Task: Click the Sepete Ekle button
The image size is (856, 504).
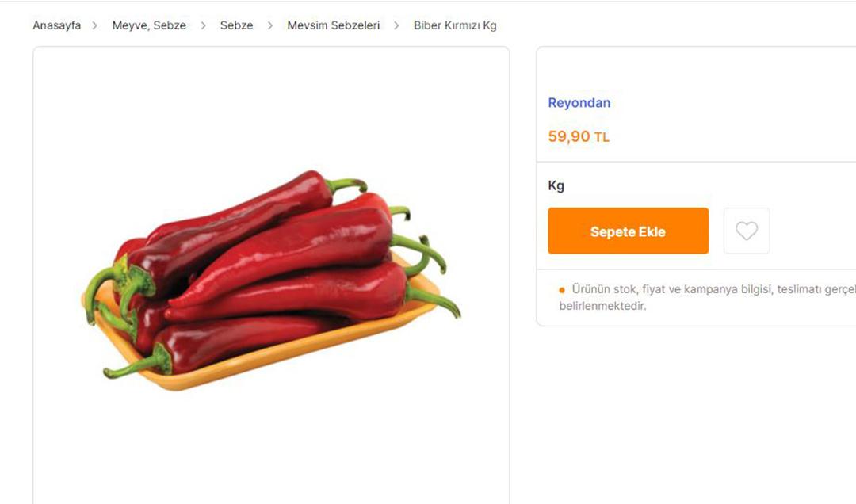Action: coord(628,231)
